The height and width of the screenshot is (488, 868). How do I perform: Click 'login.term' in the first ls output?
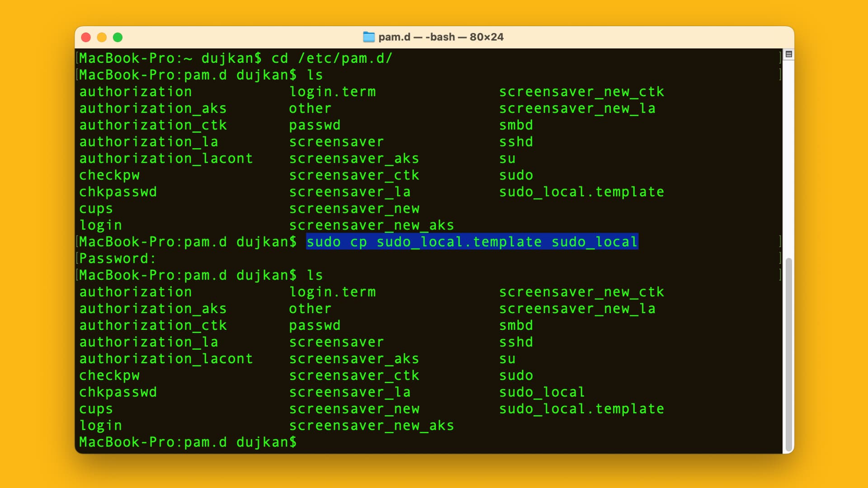pyautogui.click(x=332, y=92)
